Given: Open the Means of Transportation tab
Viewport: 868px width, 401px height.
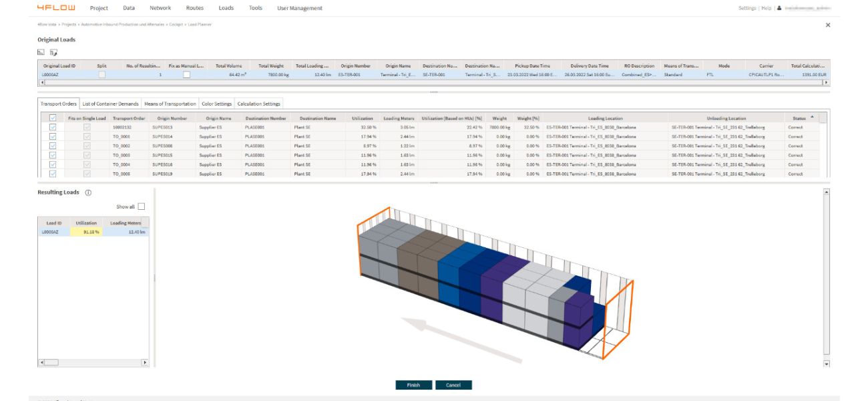Looking at the screenshot, I should pyautogui.click(x=170, y=104).
